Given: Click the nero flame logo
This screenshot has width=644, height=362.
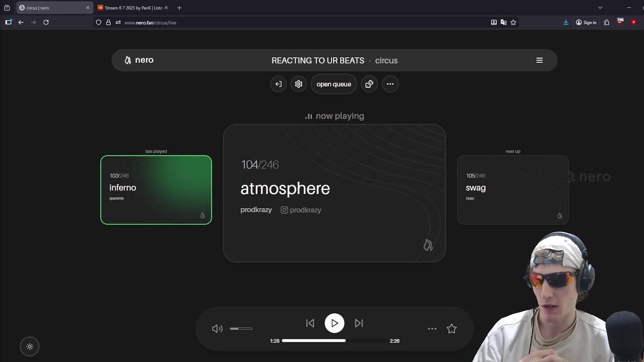Looking at the screenshot, I should 138,60.
